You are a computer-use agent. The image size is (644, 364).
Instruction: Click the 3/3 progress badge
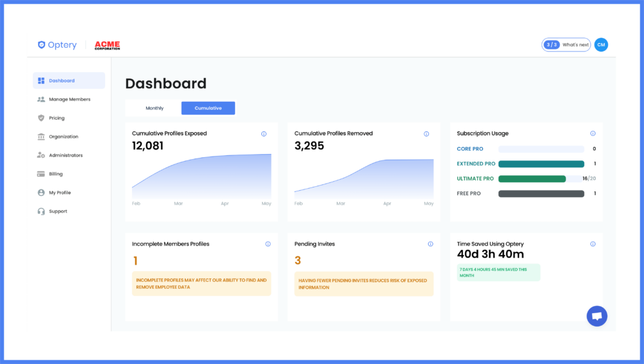[x=552, y=45]
